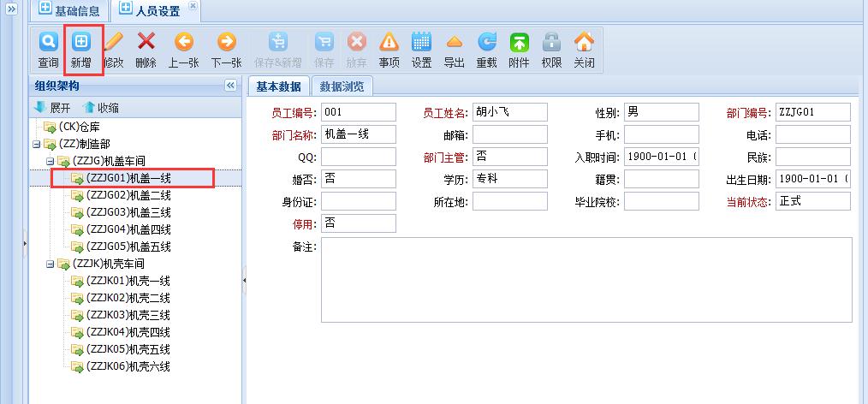Click the 修改 pencil edit icon
868x404 pixels.
pyautogui.click(x=114, y=41)
